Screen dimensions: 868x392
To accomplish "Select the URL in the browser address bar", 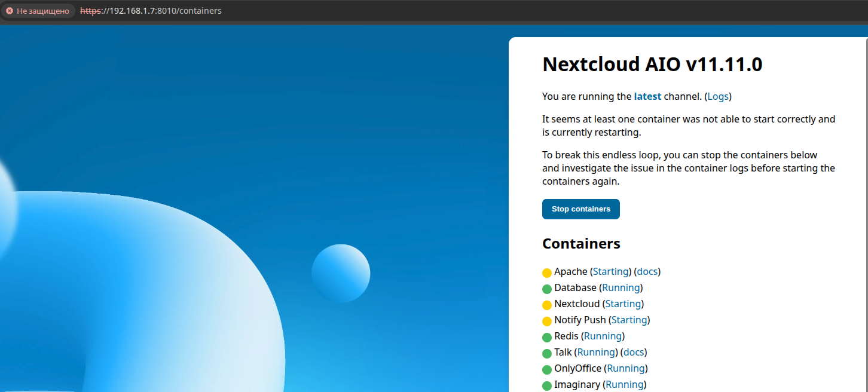I will coord(151,10).
